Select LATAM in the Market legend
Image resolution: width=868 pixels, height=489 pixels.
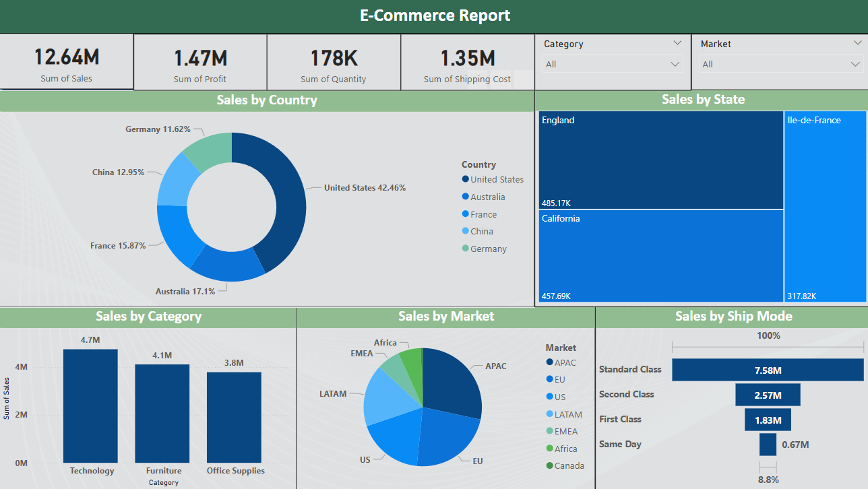(x=567, y=414)
